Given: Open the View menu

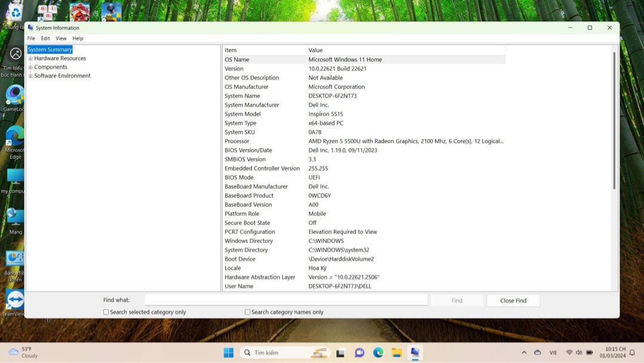Looking at the screenshot, I should 61,38.
